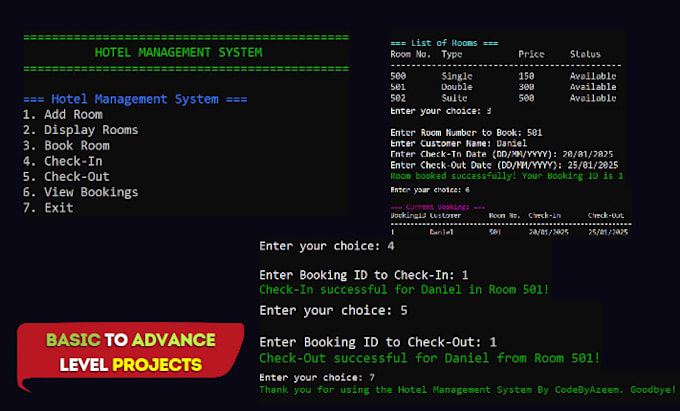Image resolution: width=680 pixels, height=411 pixels.
Task: Select menu line '2. Display Rooms'
Action: (x=81, y=130)
